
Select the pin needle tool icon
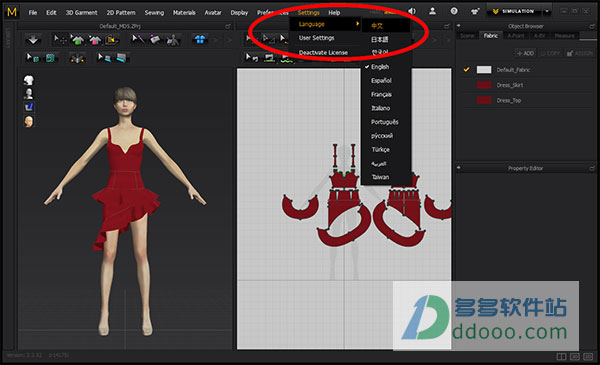tap(138, 39)
